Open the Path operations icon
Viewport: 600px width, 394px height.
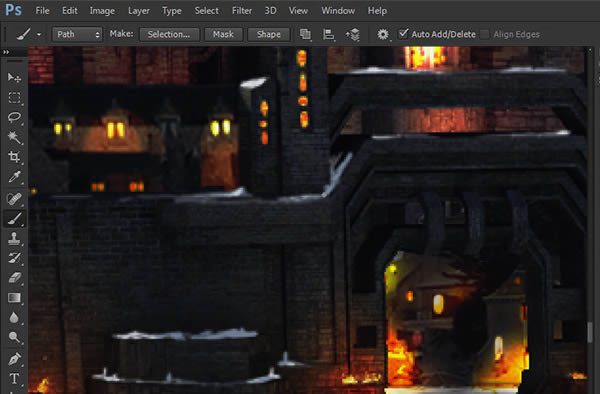click(305, 34)
